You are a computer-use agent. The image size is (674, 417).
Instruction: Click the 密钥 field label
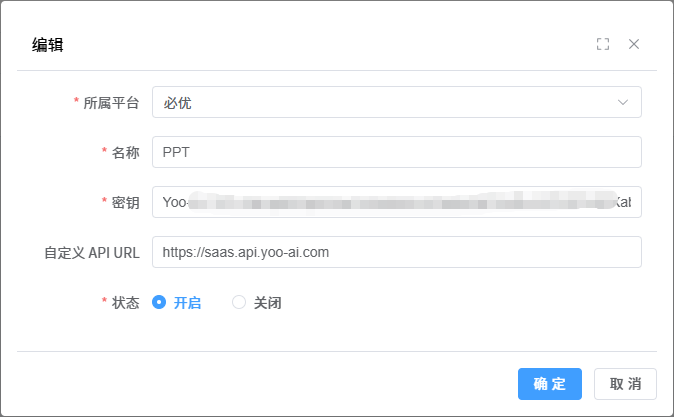125,202
